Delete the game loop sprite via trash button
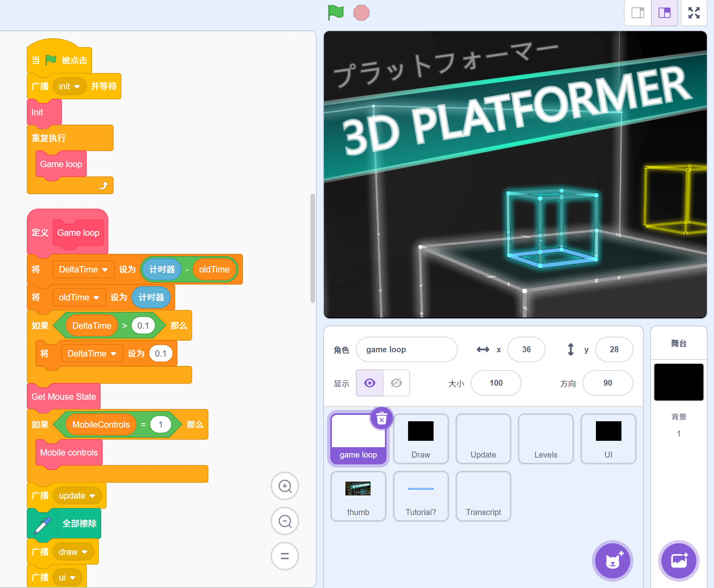Image resolution: width=714 pixels, height=588 pixels. pyautogui.click(x=381, y=418)
